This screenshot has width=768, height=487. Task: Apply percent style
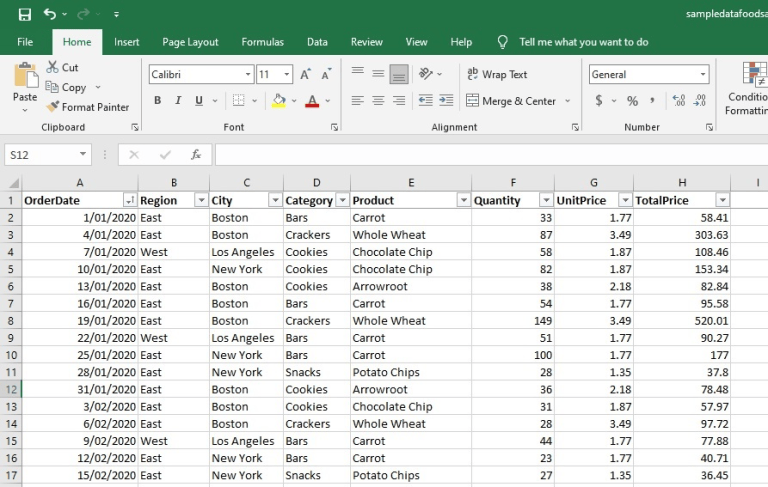632,101
